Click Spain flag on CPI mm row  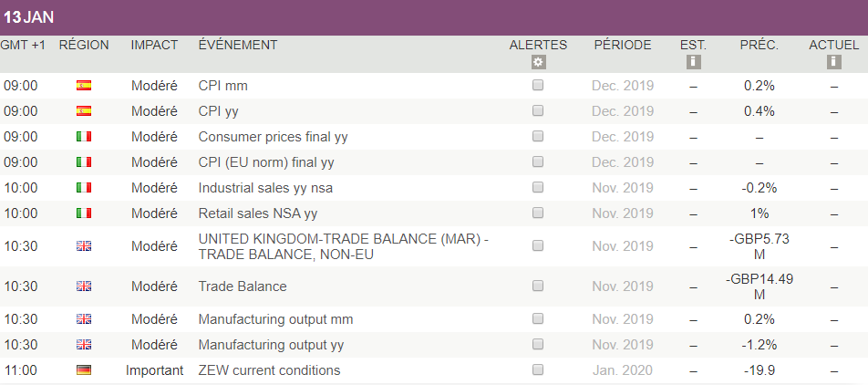[83, 86]
